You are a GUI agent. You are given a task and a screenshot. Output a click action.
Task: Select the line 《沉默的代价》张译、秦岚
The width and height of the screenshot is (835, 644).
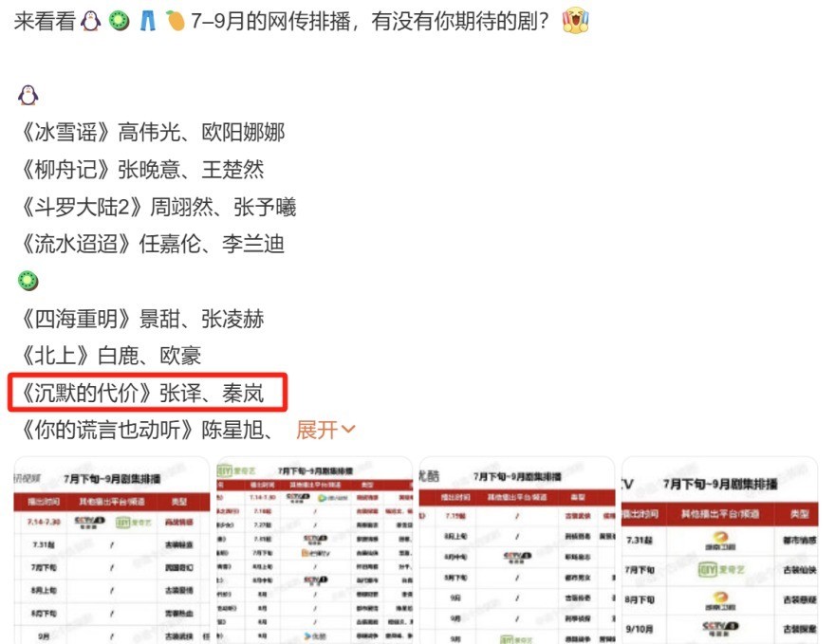point(140,393)
